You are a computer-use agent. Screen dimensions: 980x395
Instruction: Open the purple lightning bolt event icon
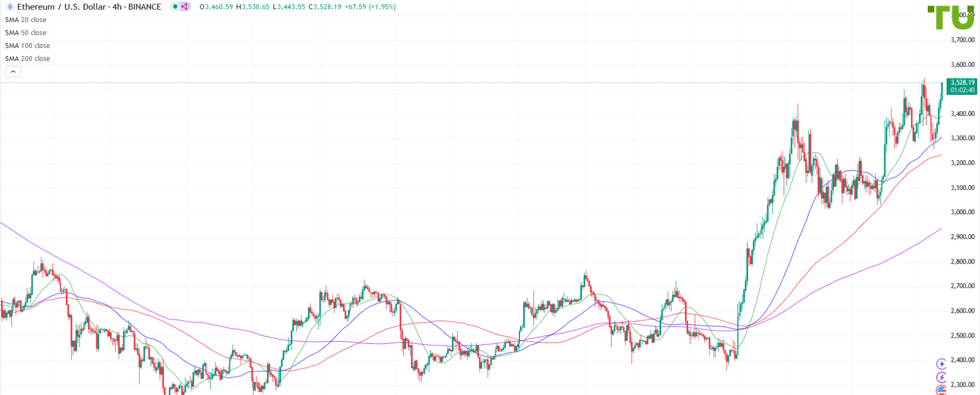pyautogui.click(x=941, y=377)
